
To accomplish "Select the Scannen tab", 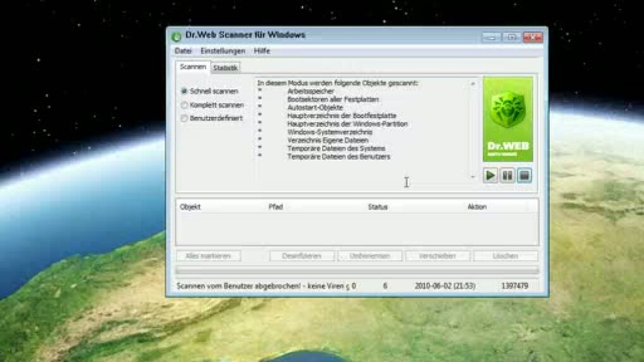I will point(192,67).
